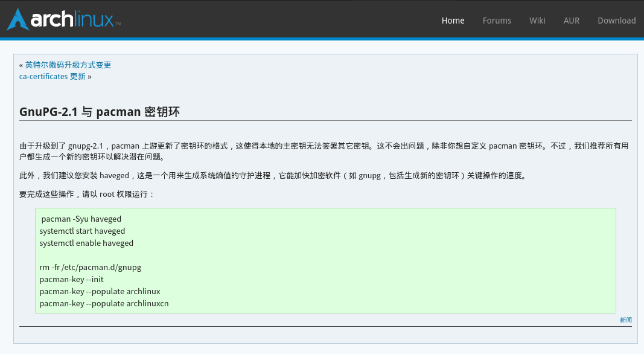
Task: Click the line 'rm -fr /etc/pacman.d/gnupg'
Action: [x=91, y=267]
